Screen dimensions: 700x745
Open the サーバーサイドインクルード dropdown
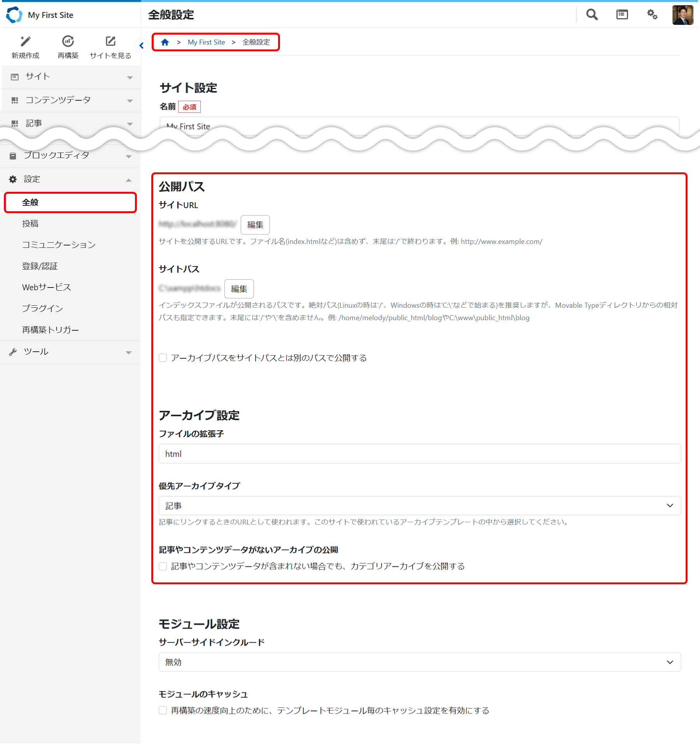[x=419, y=662]
